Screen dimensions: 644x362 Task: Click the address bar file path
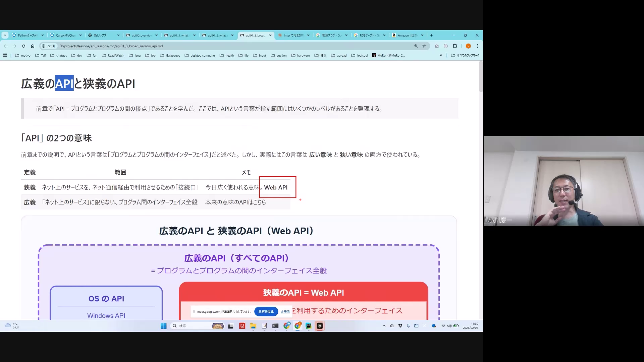[x=111, y=46]
